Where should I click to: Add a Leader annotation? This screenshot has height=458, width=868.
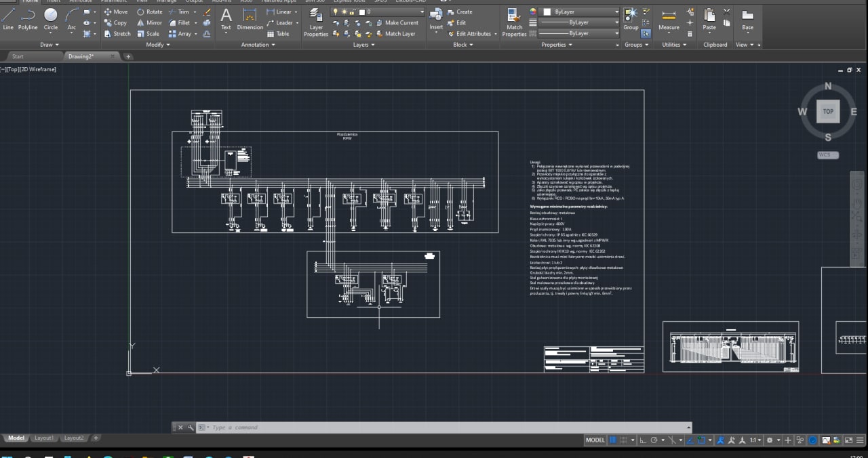280,22
